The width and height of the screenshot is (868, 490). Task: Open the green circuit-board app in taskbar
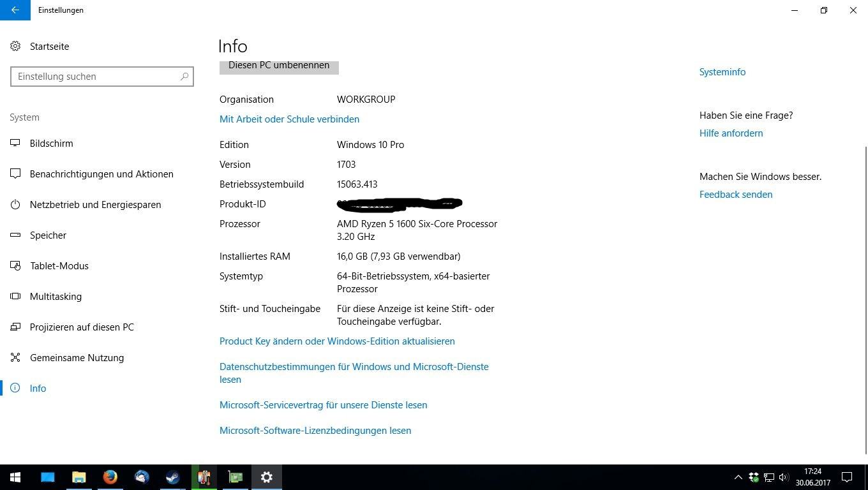(x=236, y=477)
